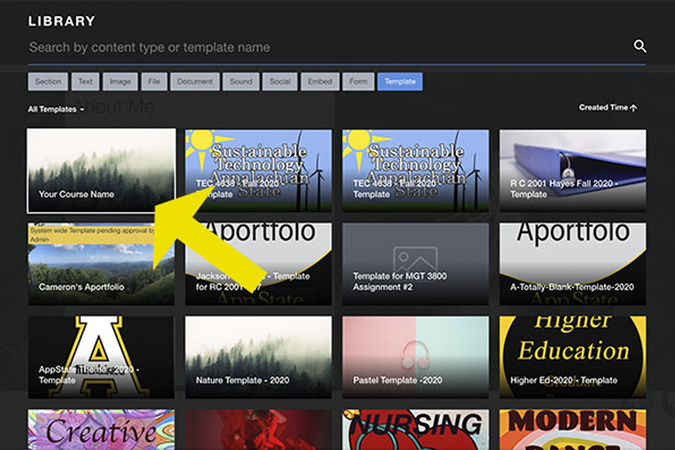
Task: Select AppState Theme 2020 Template
Action: 101,357
